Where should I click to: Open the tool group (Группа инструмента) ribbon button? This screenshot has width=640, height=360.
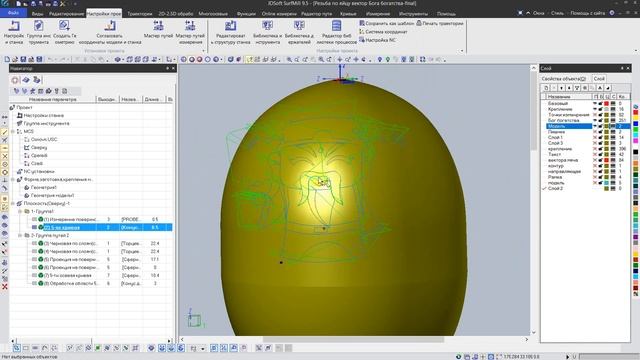tap(39, 32)
